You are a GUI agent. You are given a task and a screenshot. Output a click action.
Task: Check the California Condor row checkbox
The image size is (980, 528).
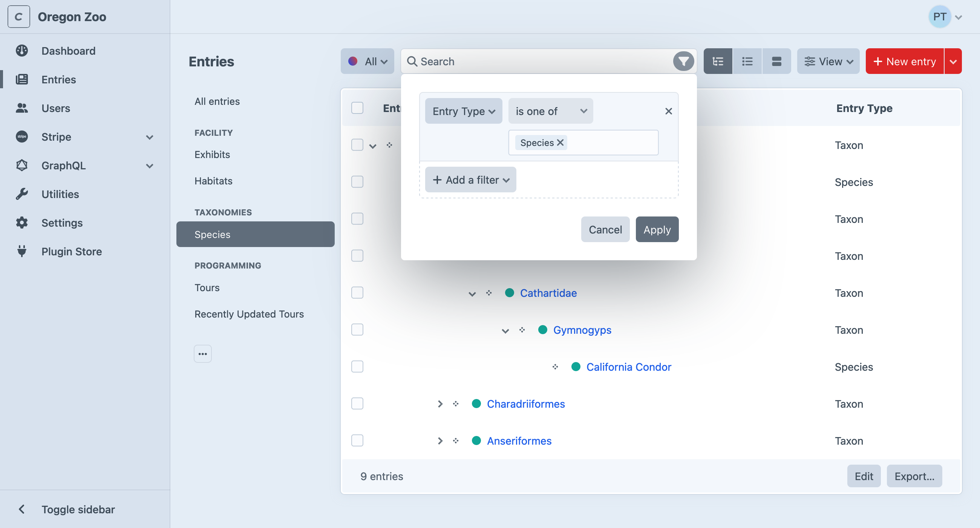click(x=357, y=367)
